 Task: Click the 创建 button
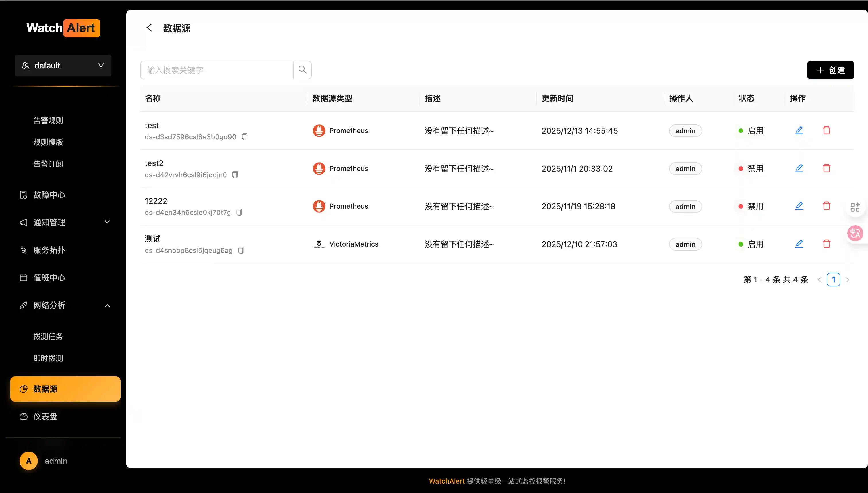[830, 70]
